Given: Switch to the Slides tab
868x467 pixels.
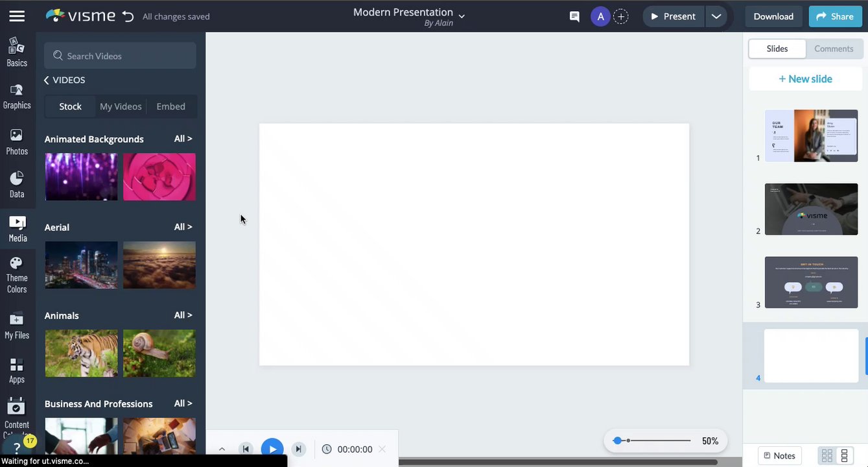Looking at the screenshot, I should click(777, 49).
